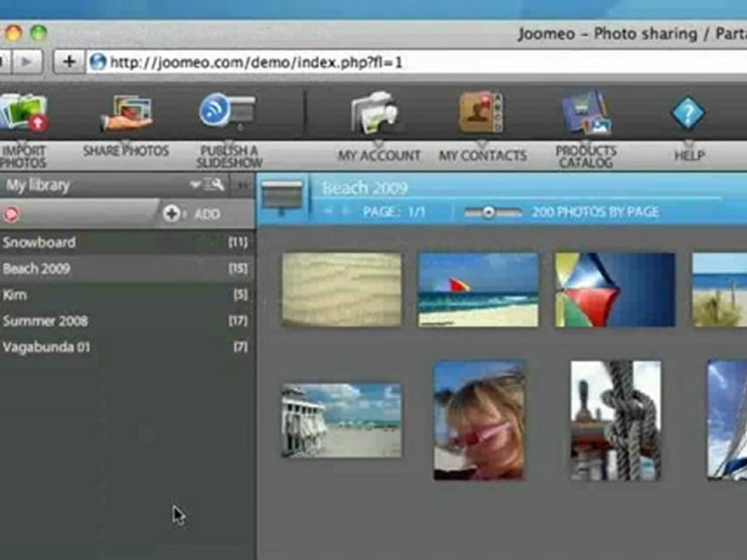The image size is (747, 560).
Task: Collapse the My library side panel
Action: (243, 185)
